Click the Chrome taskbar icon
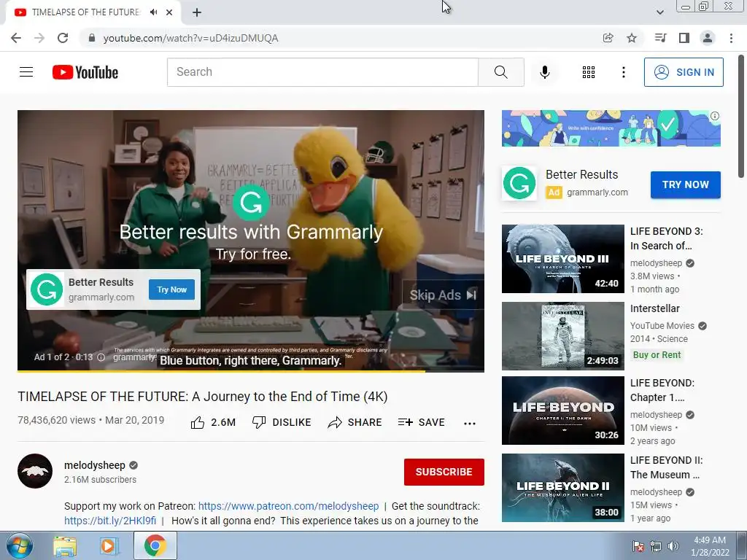The height and width of the screenshot is (560, 747). click(x=155, y=545)
